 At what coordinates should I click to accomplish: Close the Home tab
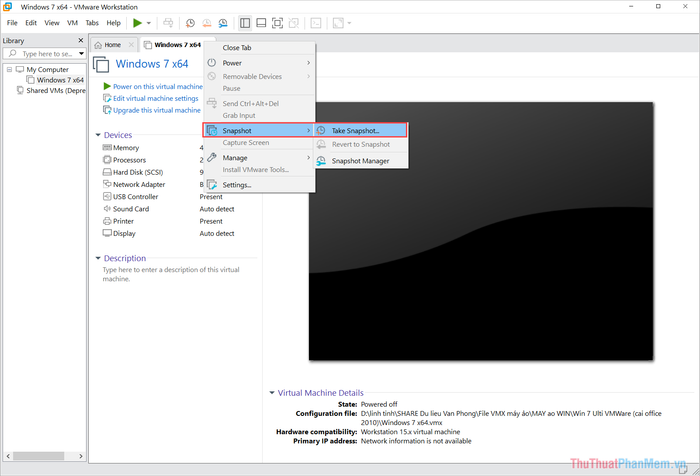coord(131,45)
